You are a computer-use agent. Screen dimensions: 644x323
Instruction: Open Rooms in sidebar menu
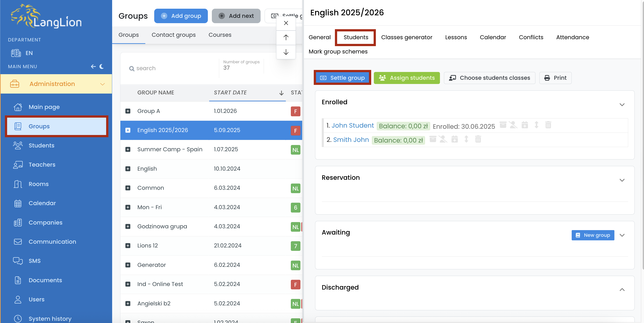click(x=38, y=184)
